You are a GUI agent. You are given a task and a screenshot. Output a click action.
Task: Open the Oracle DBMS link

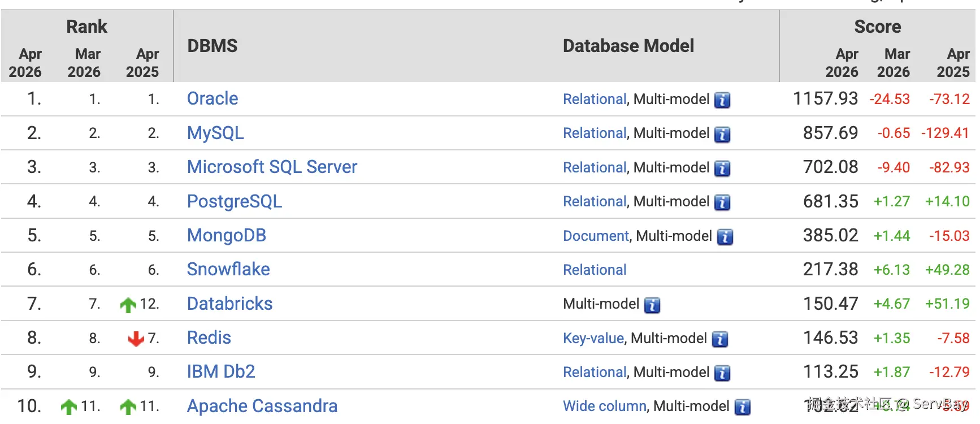pos(213,98)
